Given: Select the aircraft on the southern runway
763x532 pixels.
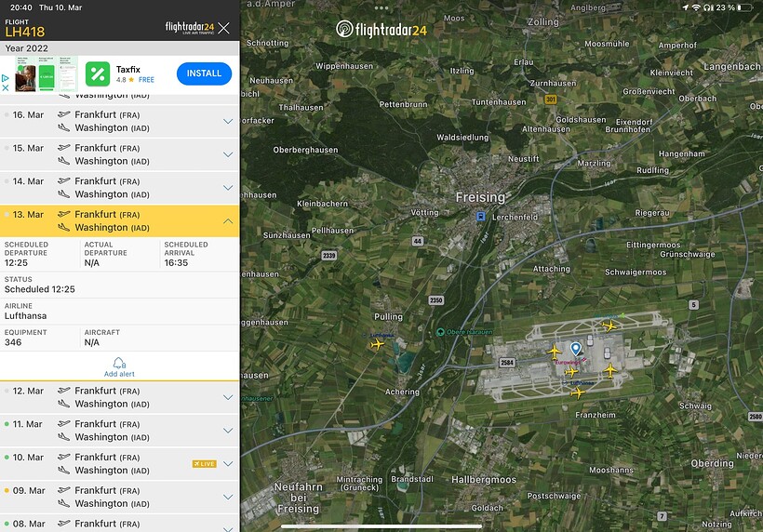Looking at the screenshot, I should pyautogui.click(x=578, y=392).
